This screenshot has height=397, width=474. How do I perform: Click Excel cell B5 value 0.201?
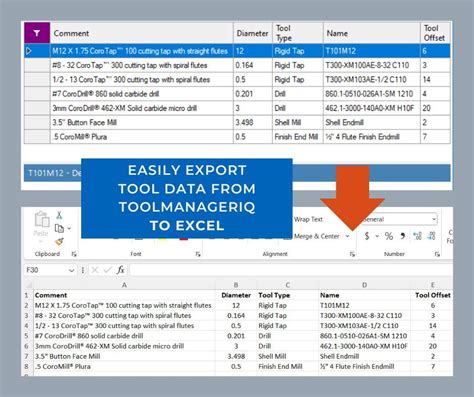click(236, 336)
